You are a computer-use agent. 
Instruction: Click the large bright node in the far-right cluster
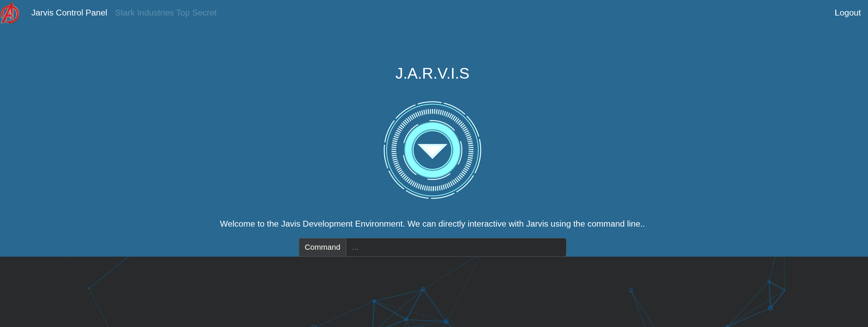[x=770, y=308]
